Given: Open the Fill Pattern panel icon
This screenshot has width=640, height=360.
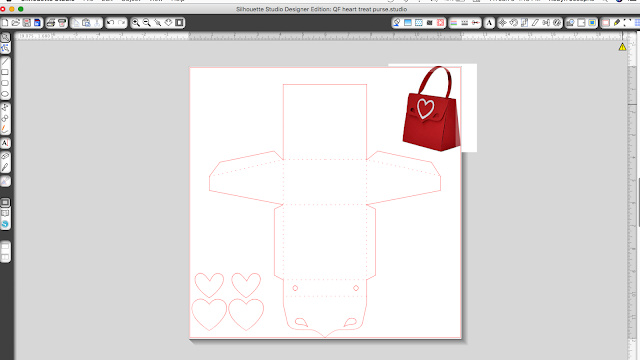Looking at the screenshot, I should click(418, 23).
